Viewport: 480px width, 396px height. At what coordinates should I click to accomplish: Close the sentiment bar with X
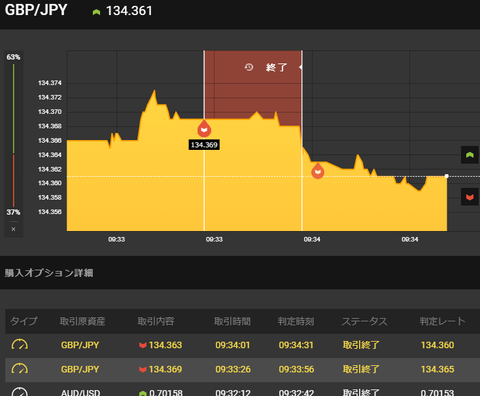pos(13,229)
